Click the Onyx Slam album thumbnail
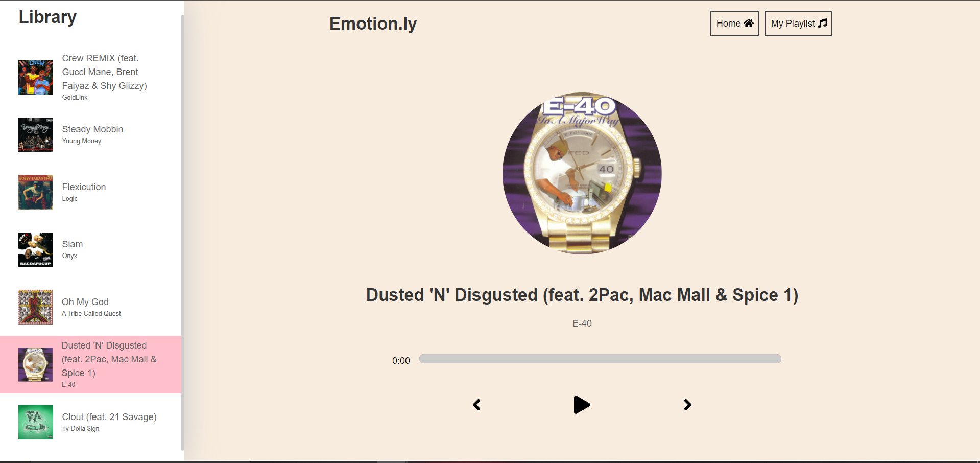This screenshot has width=980, height=463. click(x=36, y=250)
